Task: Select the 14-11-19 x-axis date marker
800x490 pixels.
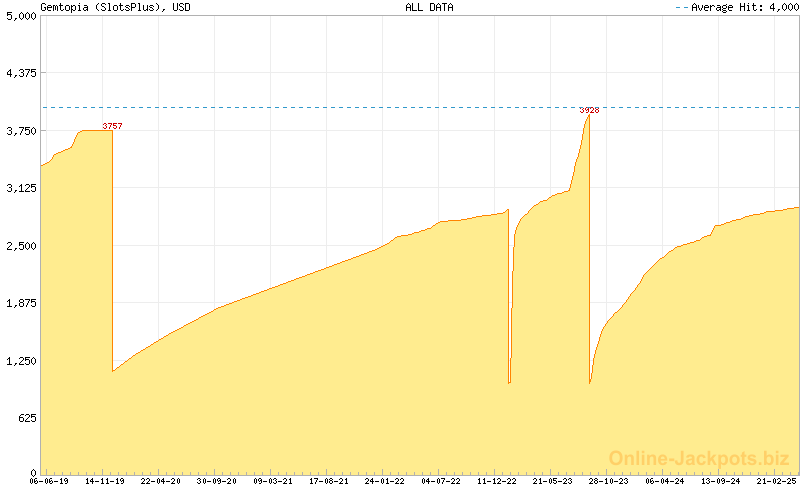Action: (x=105, y=481)
